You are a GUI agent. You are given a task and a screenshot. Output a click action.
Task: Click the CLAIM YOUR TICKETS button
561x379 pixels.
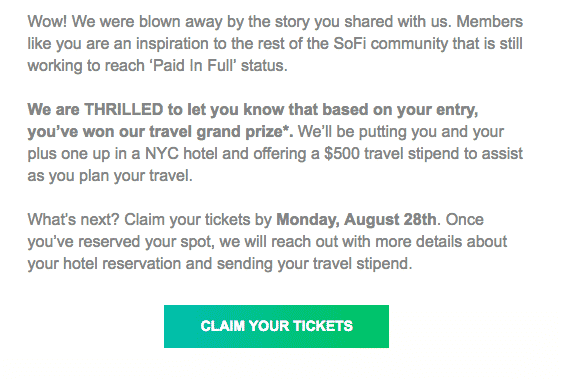pyautogui.click(x=276, y=326)
